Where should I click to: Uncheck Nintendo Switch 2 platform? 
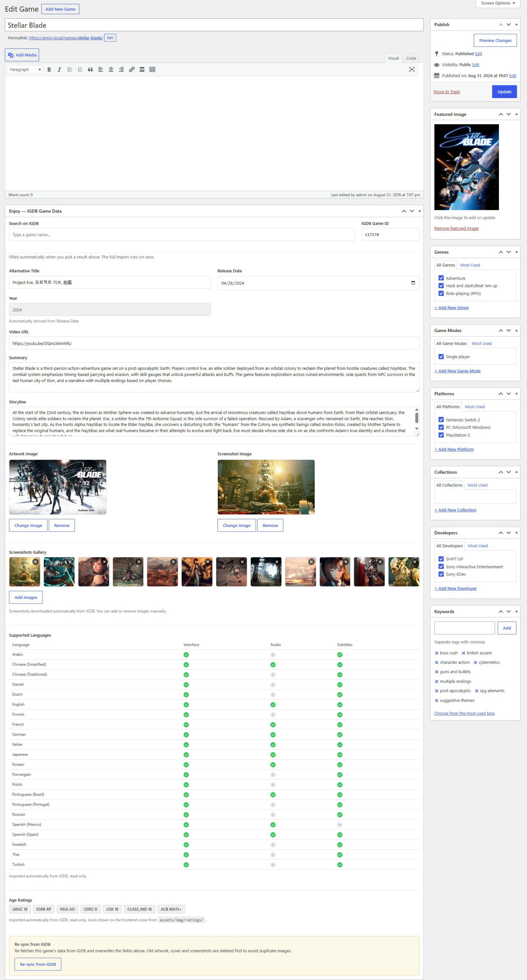[441, 420]
